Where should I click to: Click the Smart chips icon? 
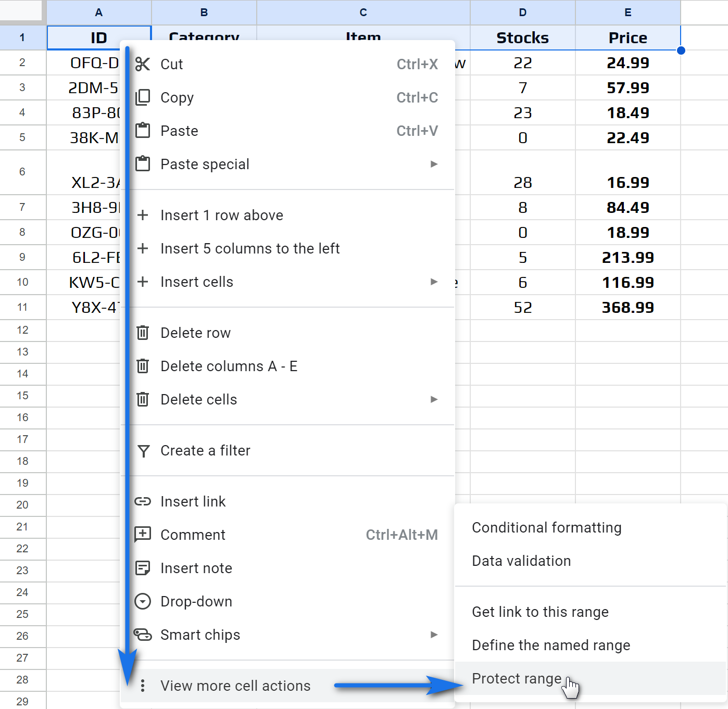coord(143,635)
